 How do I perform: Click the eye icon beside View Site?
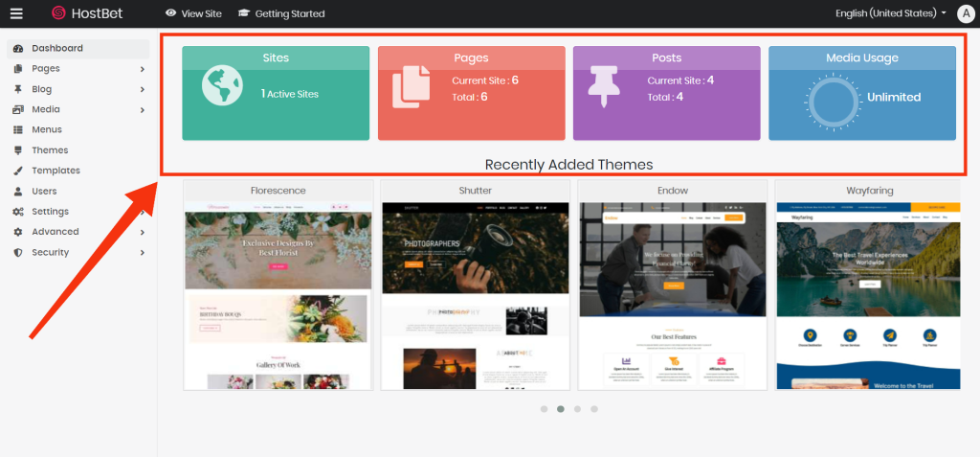(170, 13)
